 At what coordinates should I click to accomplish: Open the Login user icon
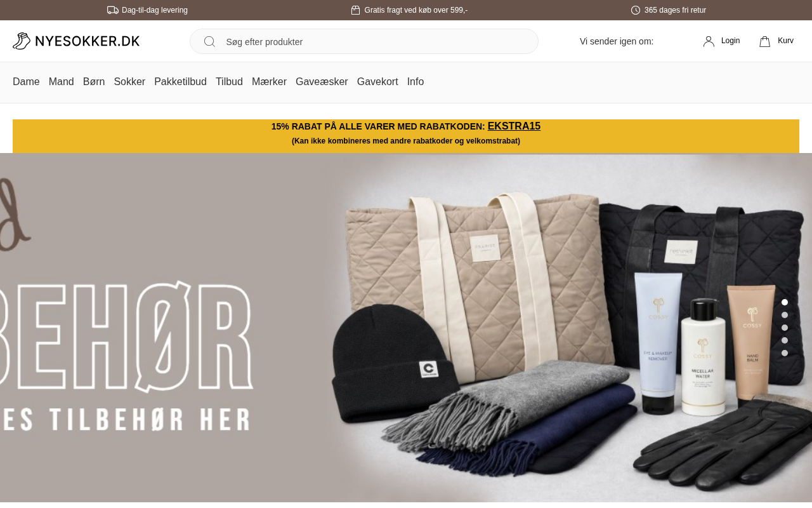pyautogui.click(x=709, y=41)
